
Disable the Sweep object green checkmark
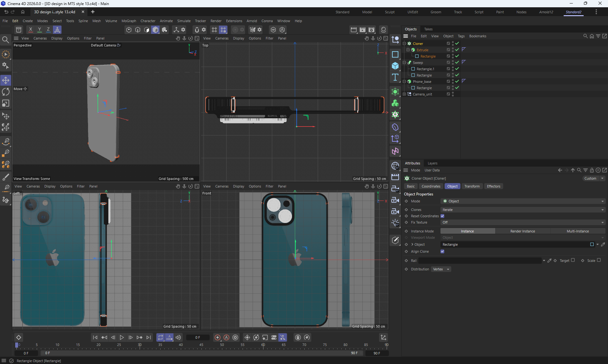pyautogui.click(x=457, y=62)
